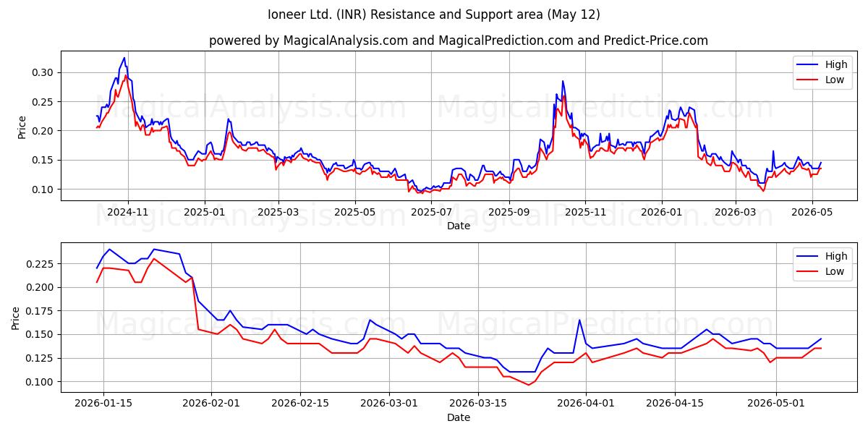Image resolution: width=868 pixels, height=434 pixels.
Task: Click the 0.200 y-axis tick on bottom chart
Action: pos(39,287)
